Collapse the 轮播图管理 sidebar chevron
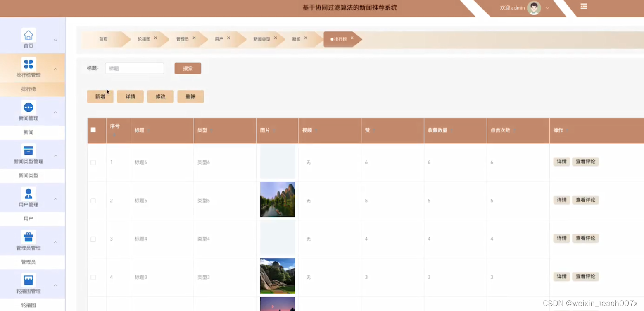The height and width of the screenshot is (311, 644). click(55, 285)
